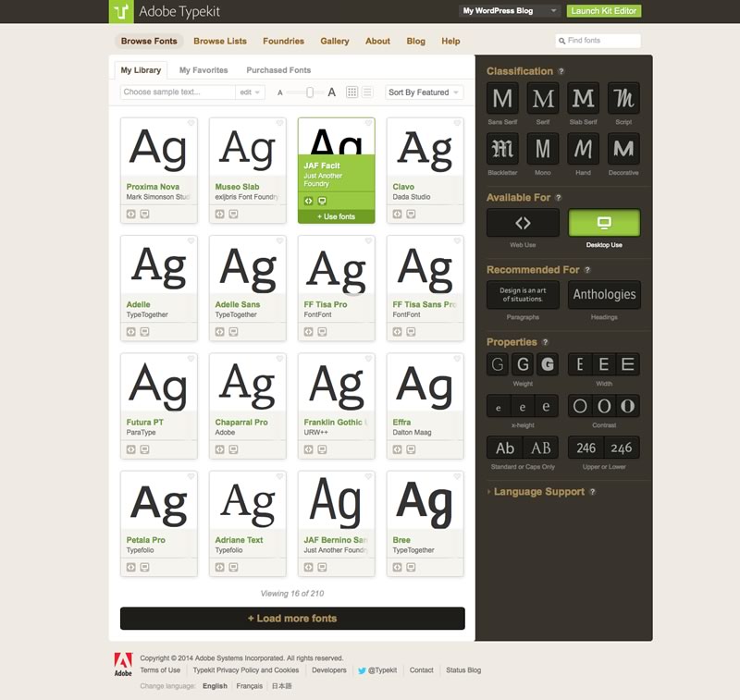Toggle the Web Use filter
Screen dimensions: 740x700
coord(523,223)
